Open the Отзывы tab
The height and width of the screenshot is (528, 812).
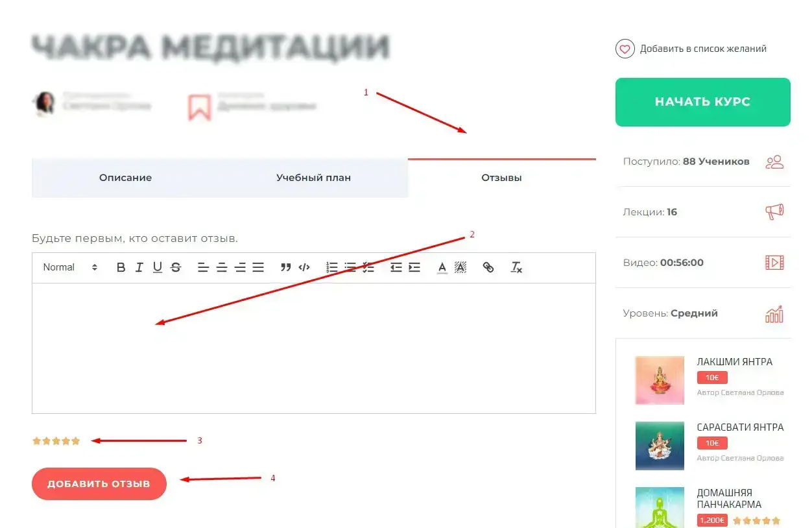[x=502, y=178]
